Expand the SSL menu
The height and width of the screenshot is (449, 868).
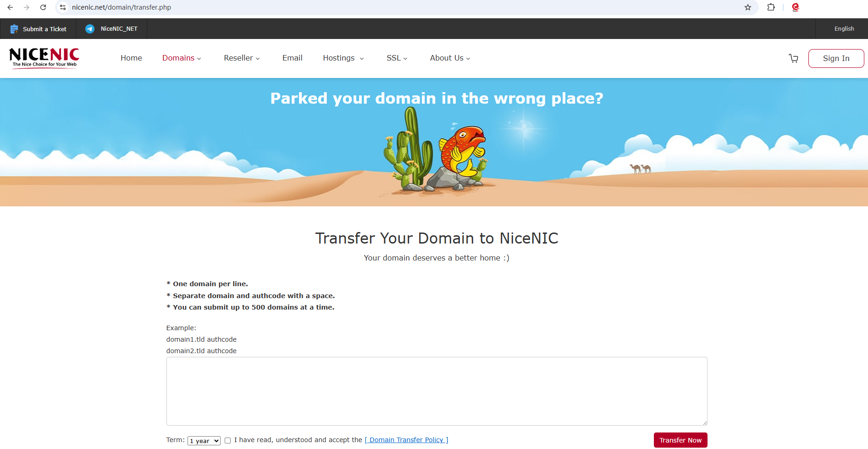click(x=397, y=58)
